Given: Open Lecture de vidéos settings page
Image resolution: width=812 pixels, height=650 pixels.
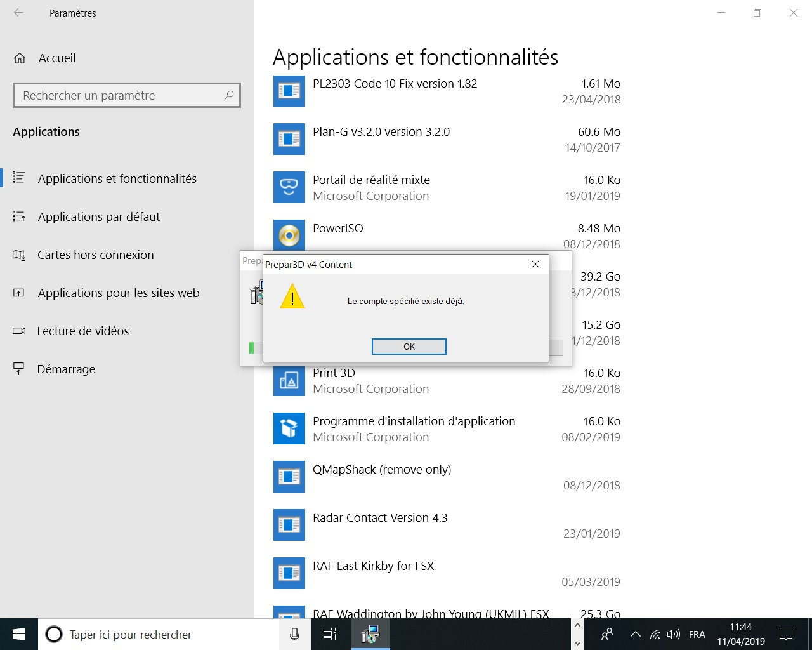Looking at the screenshot, I should 127,331.
